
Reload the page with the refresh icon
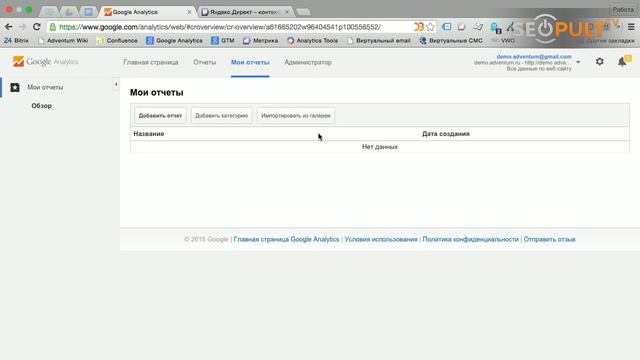tap(36, 27)
